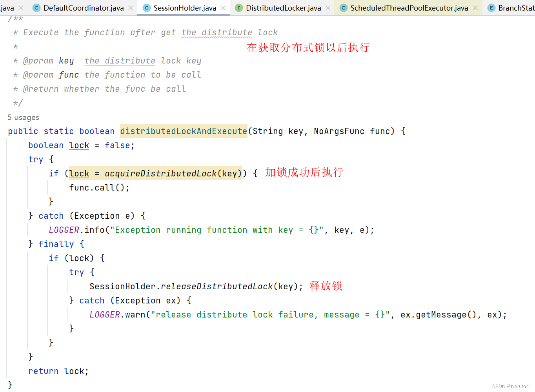Viewport: 535px width, 392px height.
Task: Click the finally keyword
Action: 56,244
